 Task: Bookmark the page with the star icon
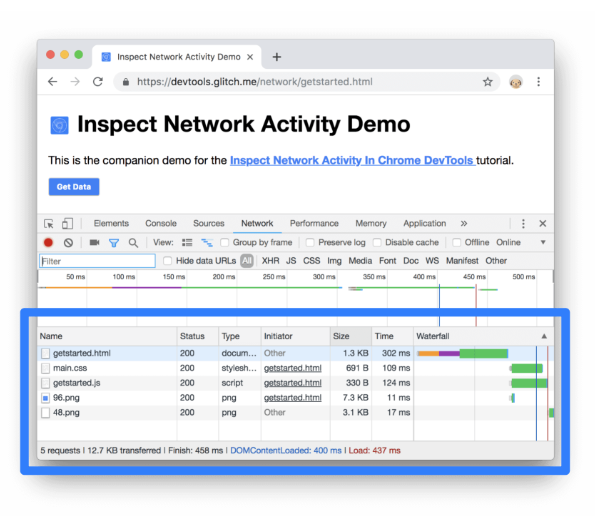point(488,82)
